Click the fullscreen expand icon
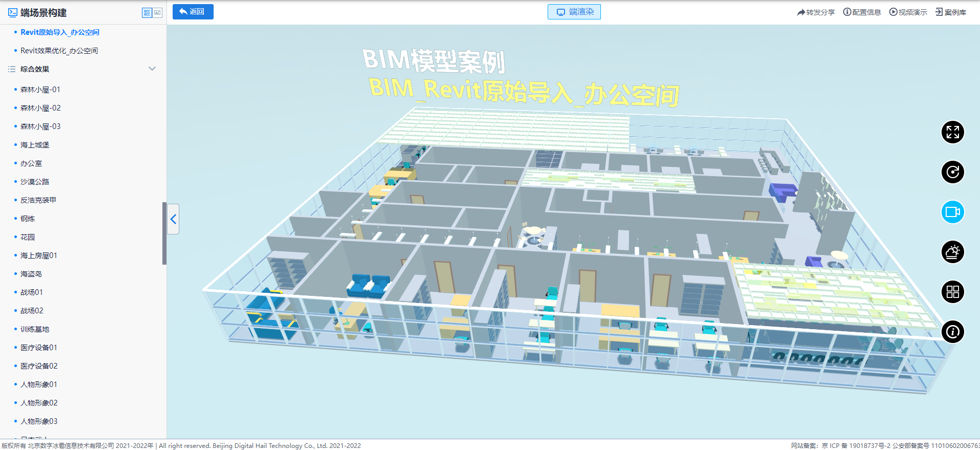The image size is (980, 450). pyautogui.click(x=952, y=132)
